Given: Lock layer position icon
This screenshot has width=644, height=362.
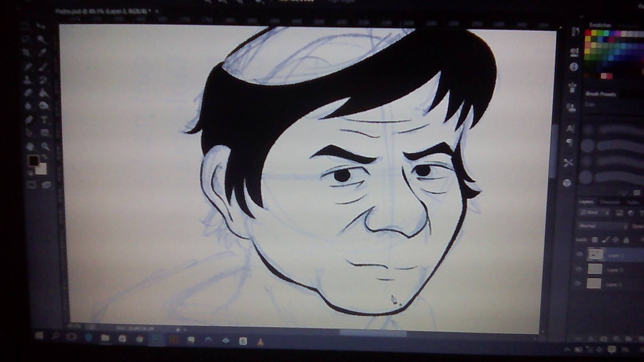Looking at the screenshot, I should tap(615, 240).
